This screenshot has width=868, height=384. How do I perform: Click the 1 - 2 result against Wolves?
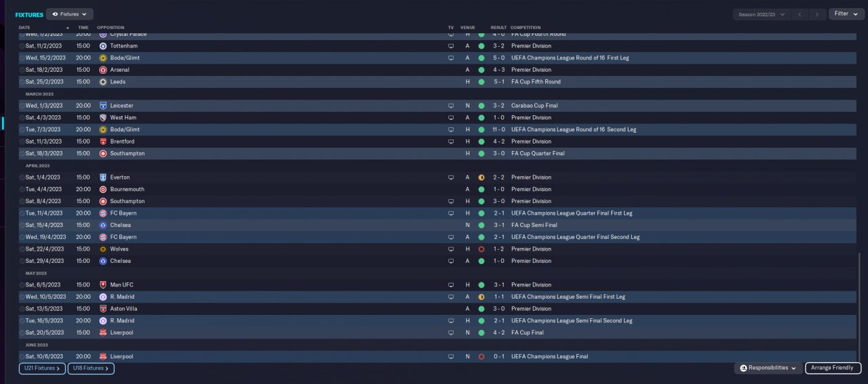[498, 249]
